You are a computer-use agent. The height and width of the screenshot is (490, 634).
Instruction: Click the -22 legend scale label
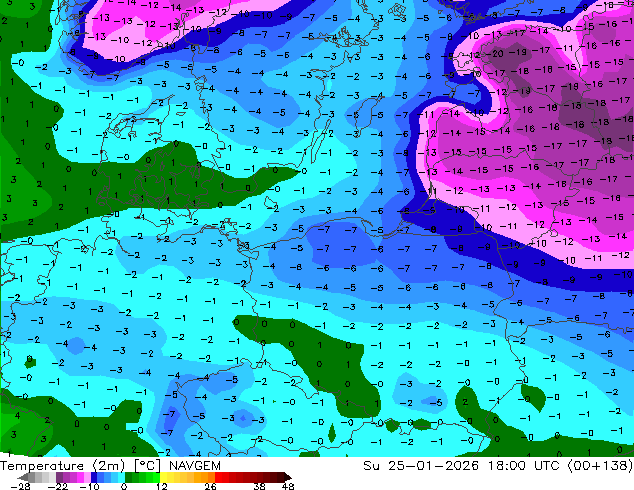[x=58, y=486]
